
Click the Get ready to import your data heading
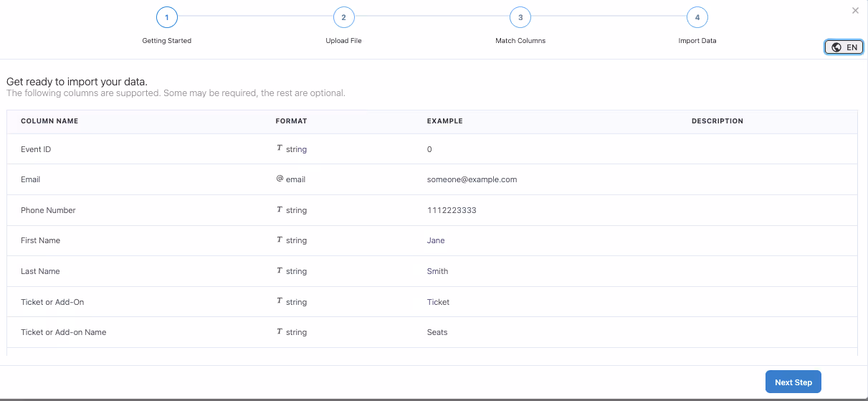coord(77,82)
